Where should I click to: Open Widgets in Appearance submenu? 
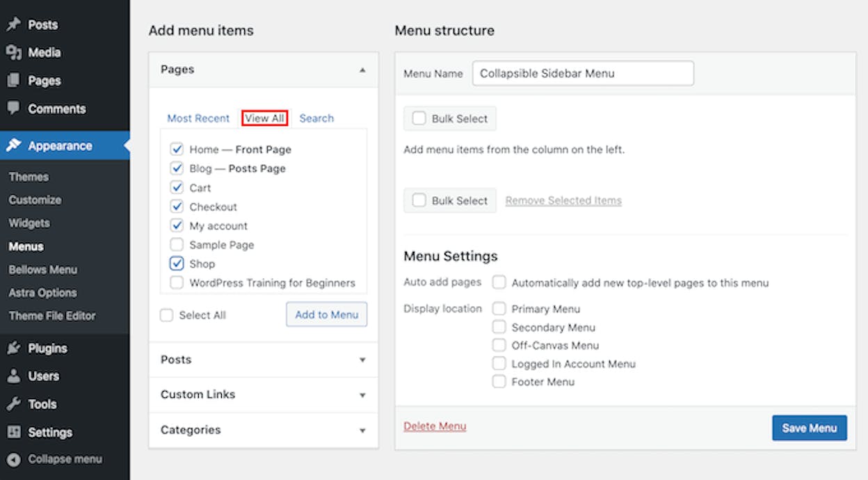tap(29, 223)
